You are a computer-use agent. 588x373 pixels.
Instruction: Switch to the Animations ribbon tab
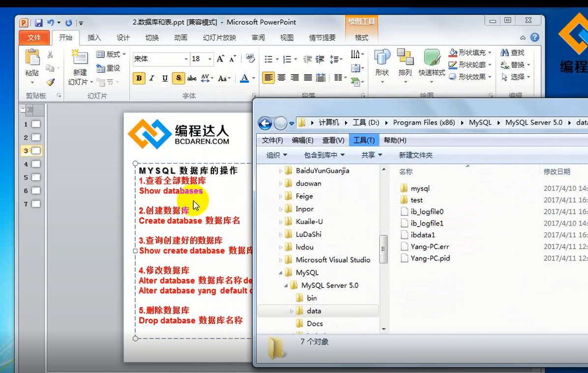tap(181, 37)
